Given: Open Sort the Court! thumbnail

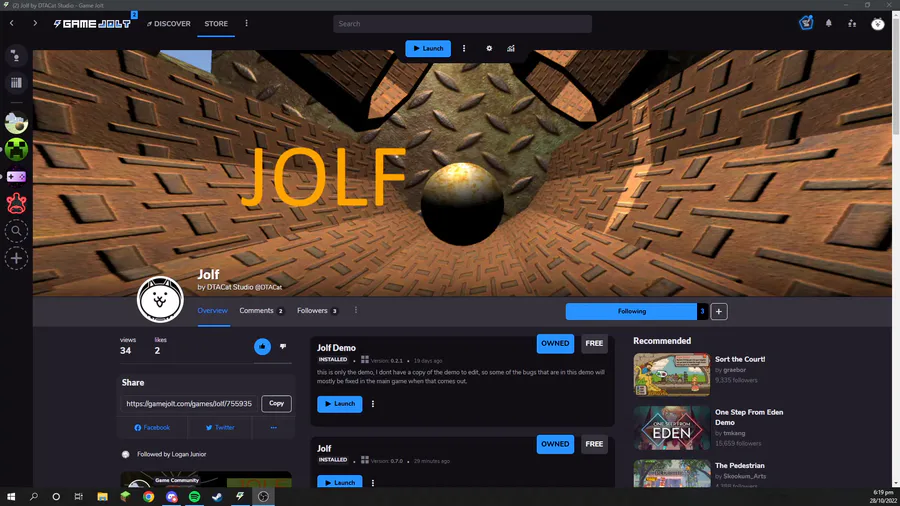Looking at the screenshot, I should click(672, 375).
